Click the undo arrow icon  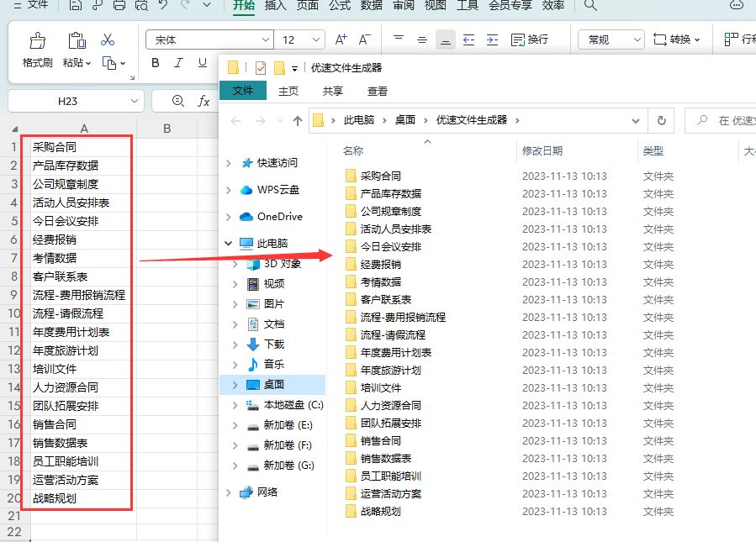click(x=163, y=5)
